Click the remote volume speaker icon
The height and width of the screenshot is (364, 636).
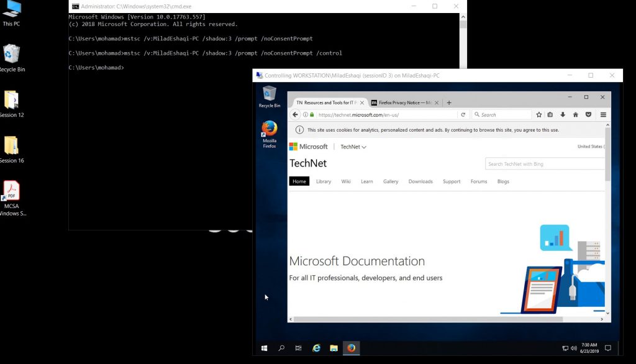coord(573,348)
